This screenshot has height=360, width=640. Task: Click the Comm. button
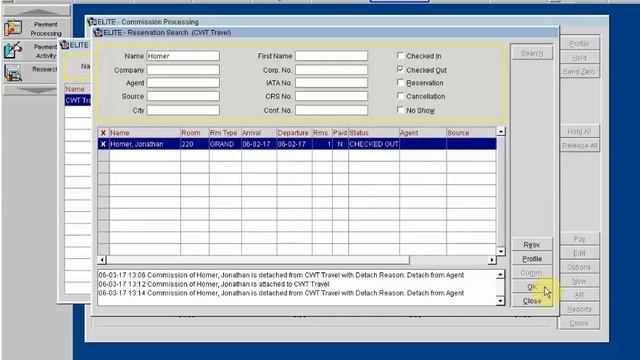pos(532,273)
